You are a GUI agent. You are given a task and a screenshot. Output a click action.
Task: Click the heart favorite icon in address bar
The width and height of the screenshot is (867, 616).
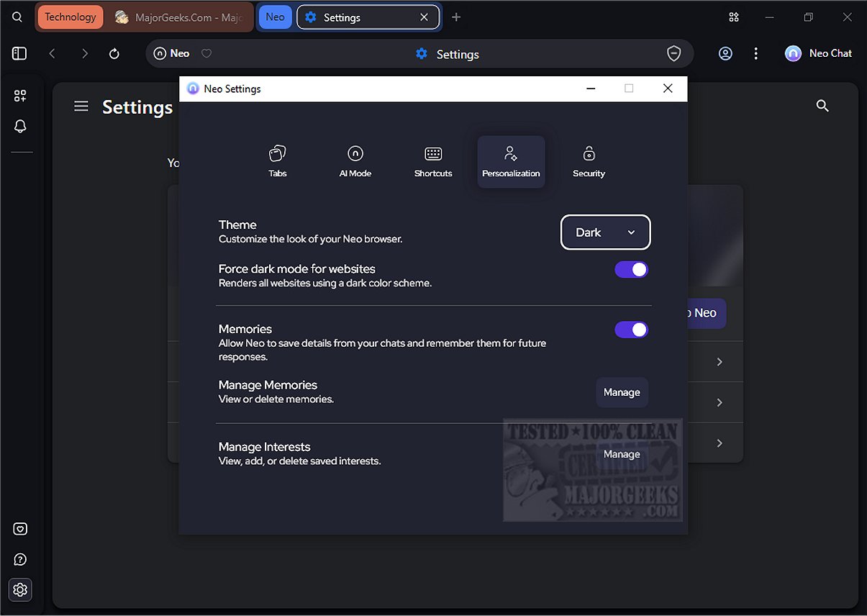point(206,53)
